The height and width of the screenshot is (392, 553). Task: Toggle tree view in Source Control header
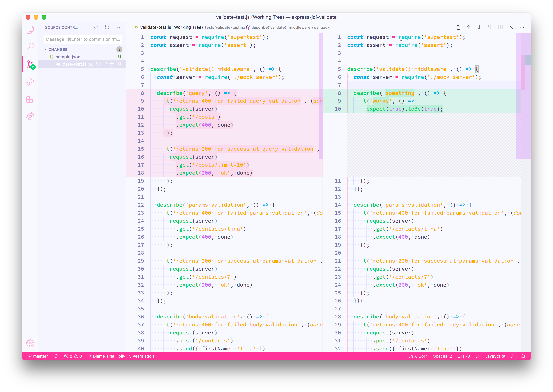(86, 28)
